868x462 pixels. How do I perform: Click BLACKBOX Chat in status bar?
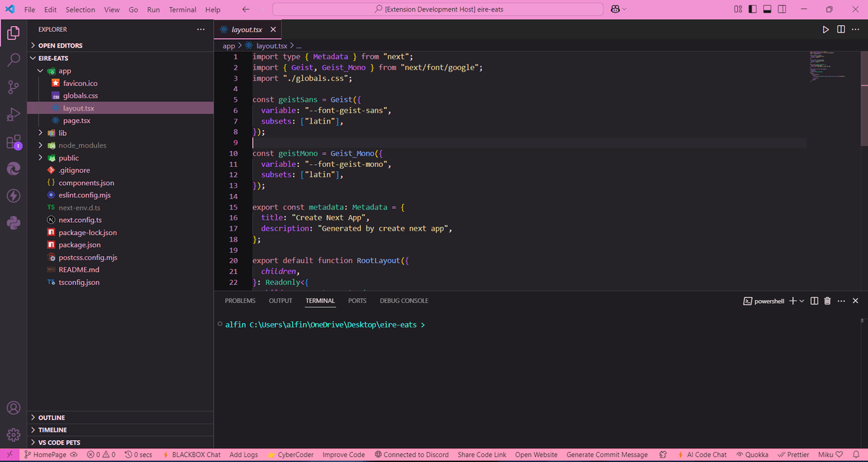tap(192, 455)
